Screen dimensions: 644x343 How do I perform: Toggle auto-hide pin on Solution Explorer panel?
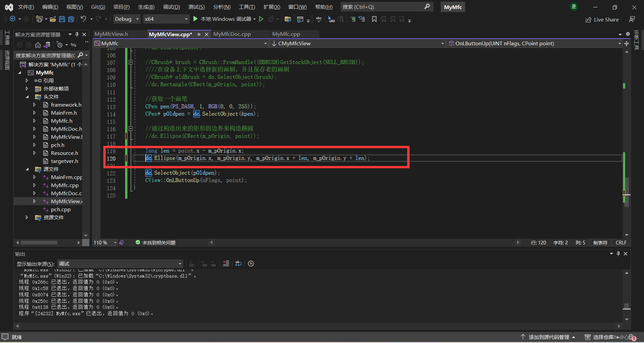pyautogui.click(x=77, y=34)
